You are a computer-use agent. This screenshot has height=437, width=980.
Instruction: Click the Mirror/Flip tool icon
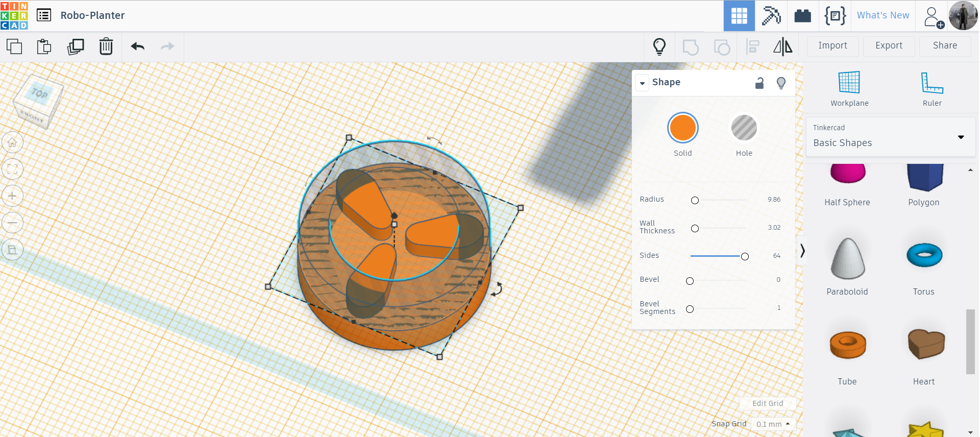tap(783, 47)
